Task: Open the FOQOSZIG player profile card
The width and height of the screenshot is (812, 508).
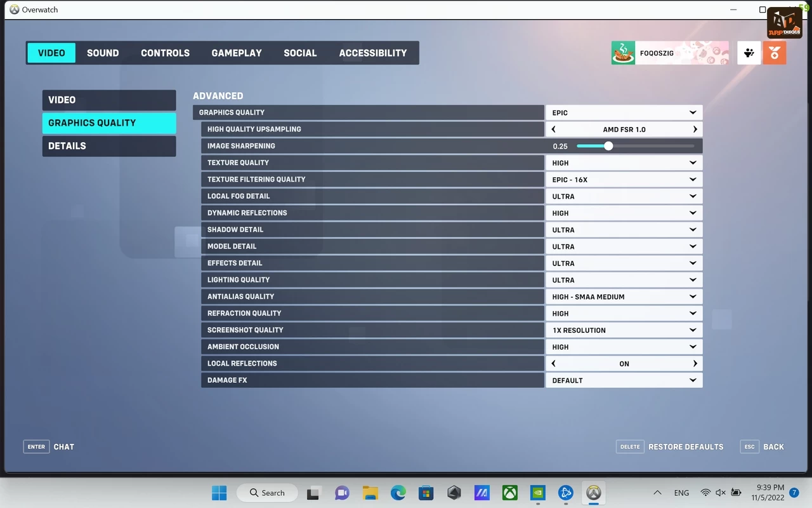Action: click(670, 53)
